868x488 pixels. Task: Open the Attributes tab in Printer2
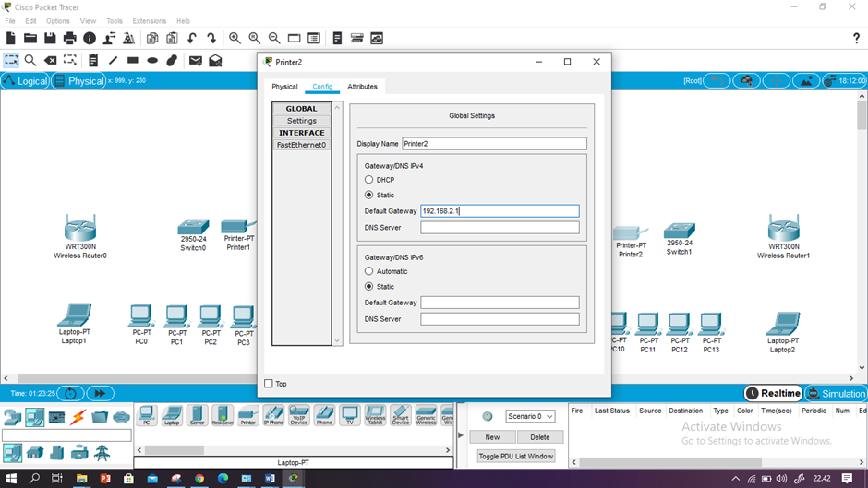tap(362, 87)
